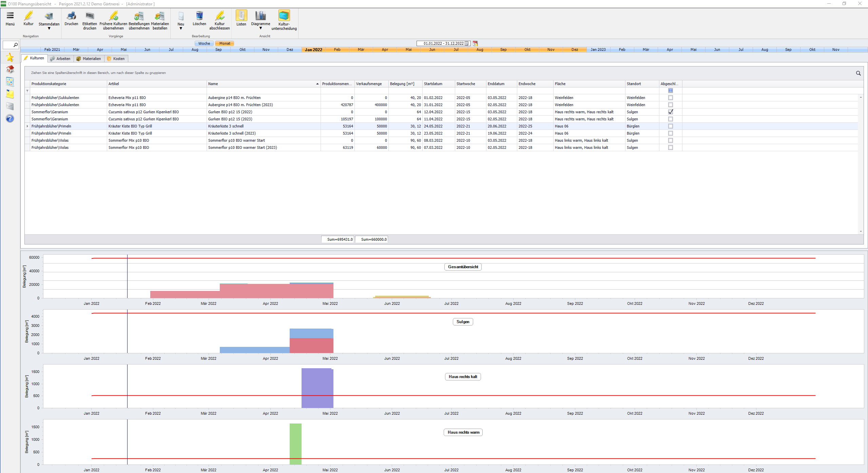Select Monat timeline view button

coord(225,43)
